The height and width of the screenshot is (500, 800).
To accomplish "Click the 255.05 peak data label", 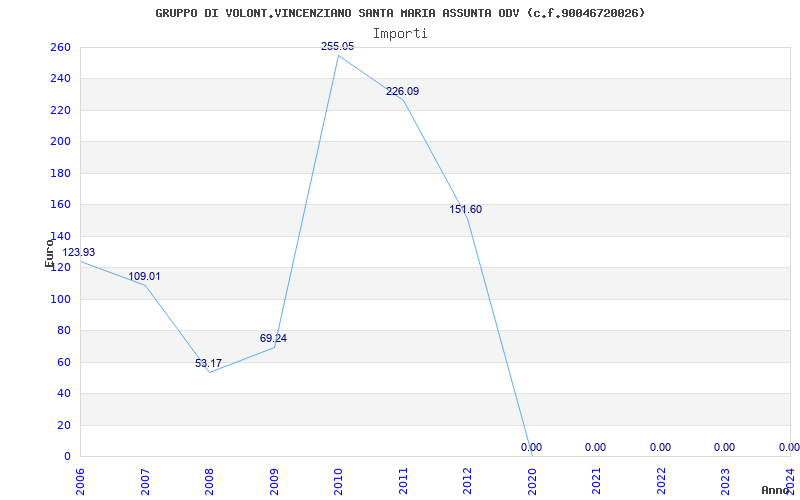I will (337, 46).
